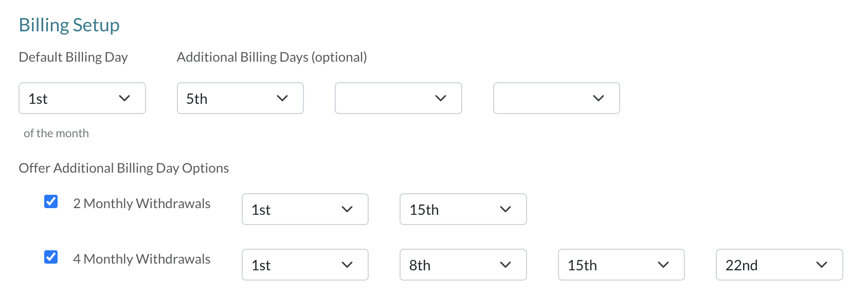Open the 15th dropdown in 4 Monthly Withdrawals

(x=621, y=265)
